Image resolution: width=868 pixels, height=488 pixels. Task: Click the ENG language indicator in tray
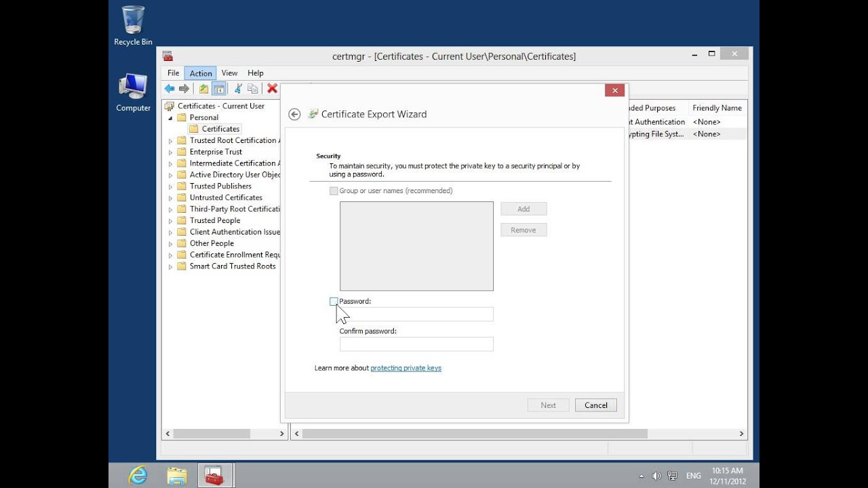point(694,476)
